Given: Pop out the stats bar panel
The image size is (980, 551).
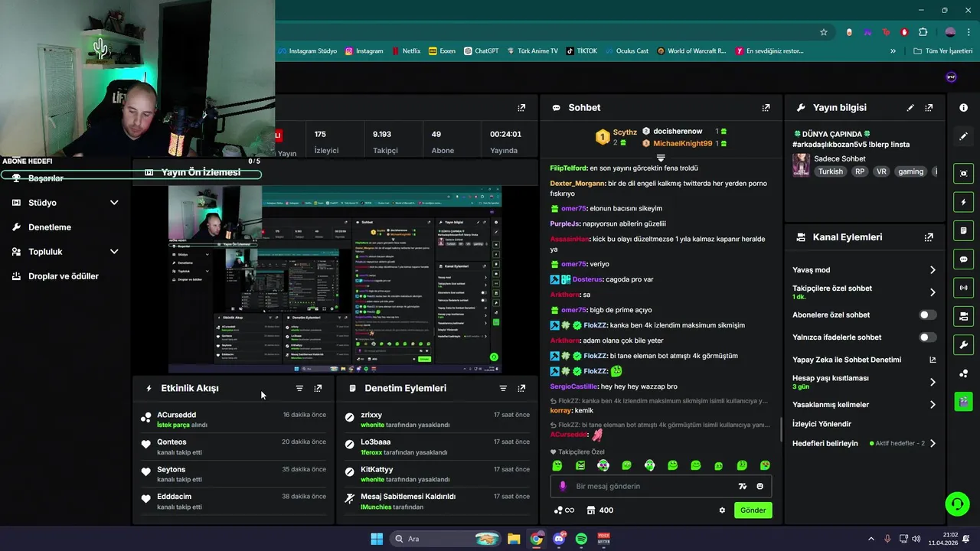Looking at the screenshot, I should coord(521,108).
